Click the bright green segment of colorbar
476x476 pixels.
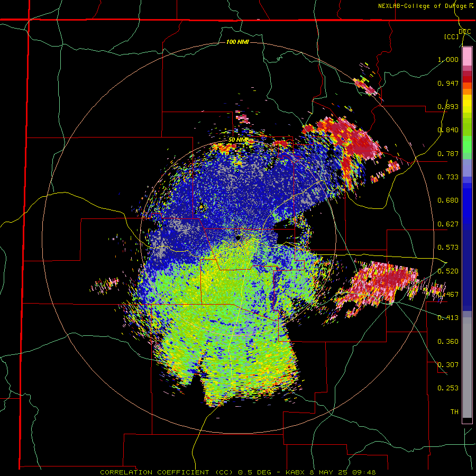click(x=467, y=144)
